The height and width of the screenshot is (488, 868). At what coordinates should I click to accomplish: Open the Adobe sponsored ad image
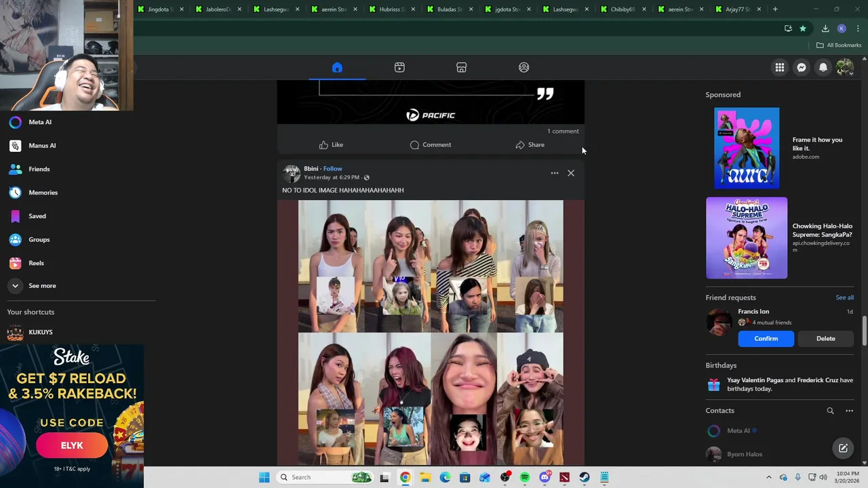[x=747, y=148]
